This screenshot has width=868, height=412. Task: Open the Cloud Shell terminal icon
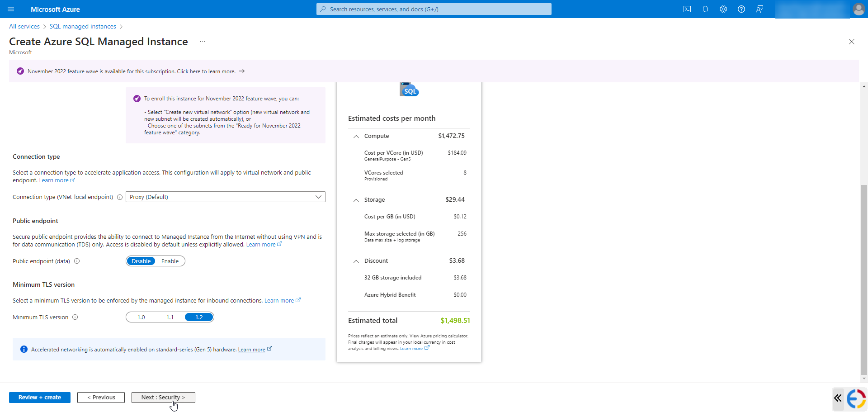[x=687, y=9]
